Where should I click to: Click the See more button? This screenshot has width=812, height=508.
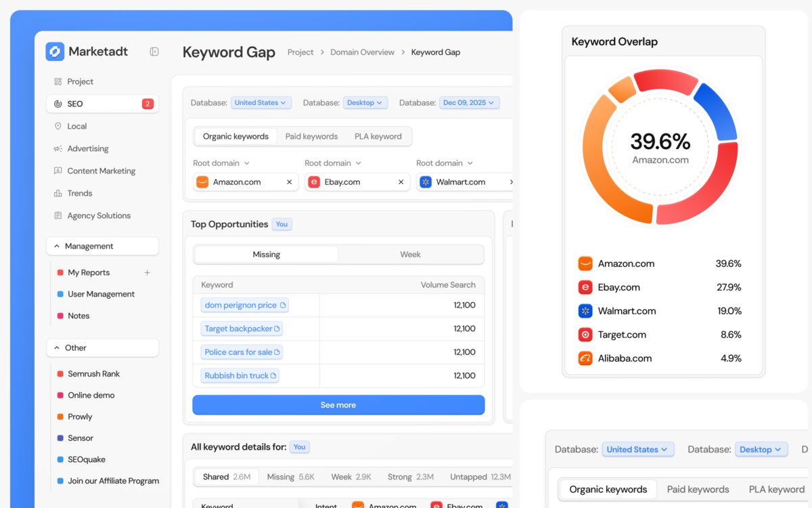coord(338,405)
